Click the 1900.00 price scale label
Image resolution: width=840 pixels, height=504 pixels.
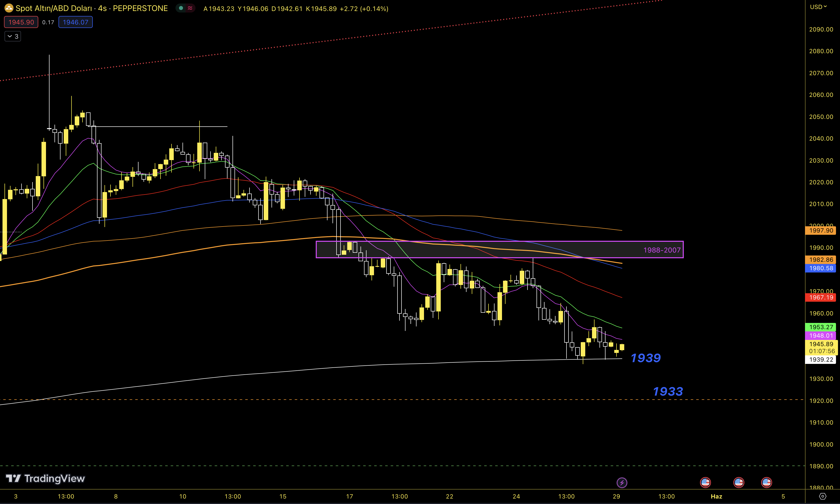[821, 445]
